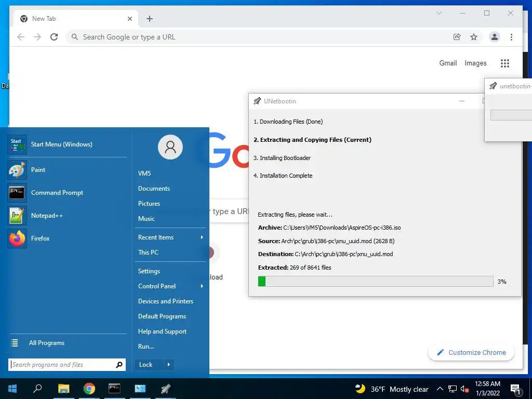The height and width of the screenshot is (399, 532).
Task: Open the Command Prompt taskbar icon
Action: pos(114,389)
